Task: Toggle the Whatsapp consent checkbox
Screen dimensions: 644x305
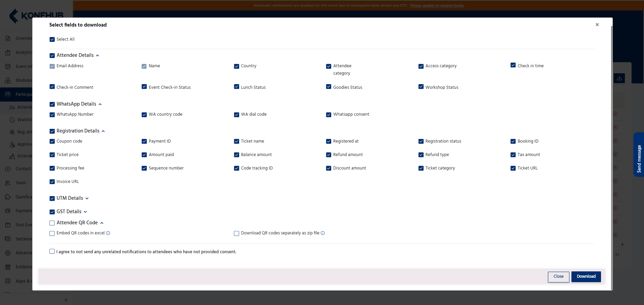Action: [329, 115]
